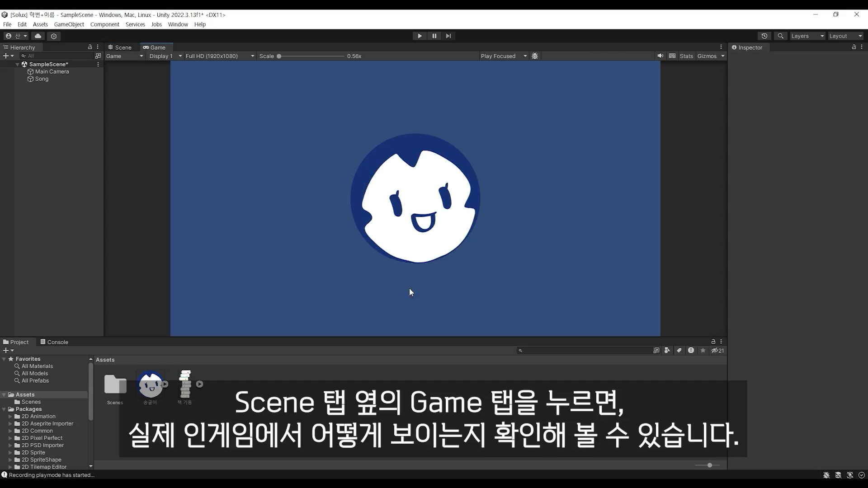This screenshot has height=488, width=868.
Task: Click the global search magnifier icon
Action: [x=780, y=36]
